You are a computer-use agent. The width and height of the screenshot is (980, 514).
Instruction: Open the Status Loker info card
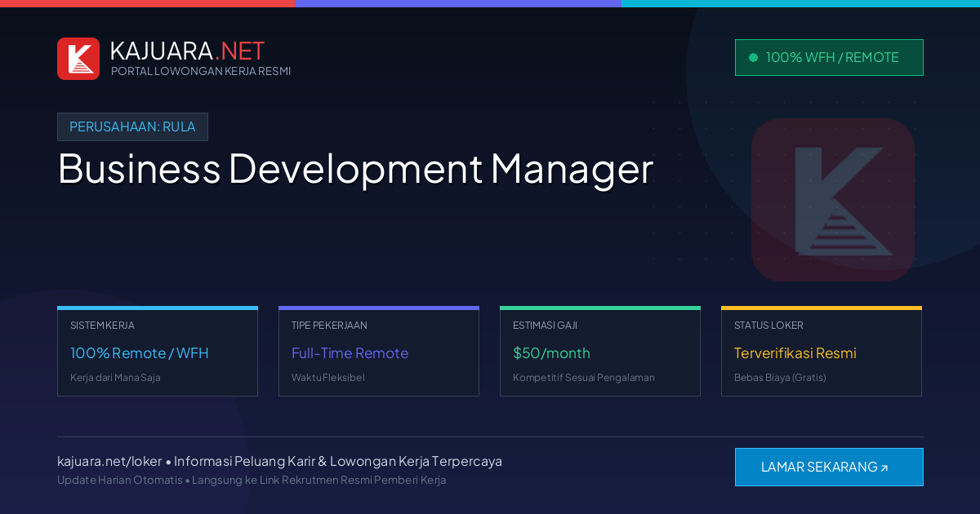tap(822, 352)
